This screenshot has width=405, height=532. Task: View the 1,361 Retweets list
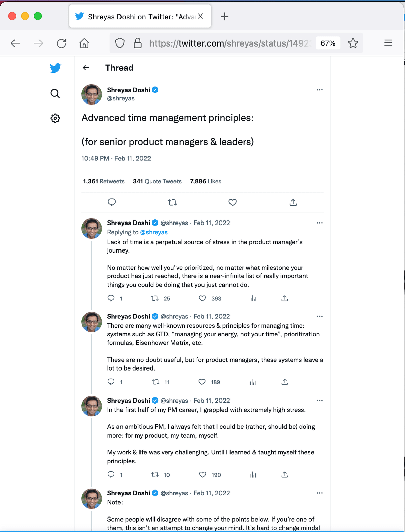pos(104,181)
